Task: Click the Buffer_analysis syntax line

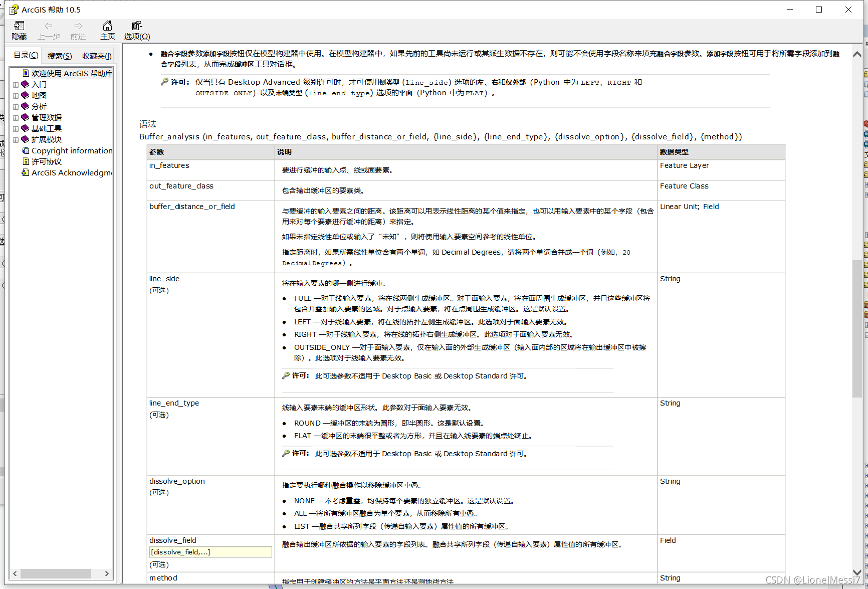Action: [441, 136]
